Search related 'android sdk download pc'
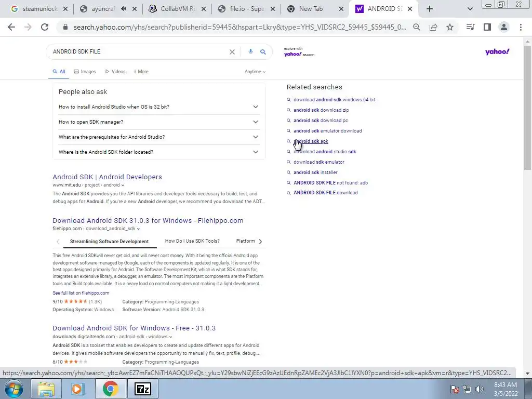Image resolution: width=532 pixels, height=399 pixels. click(x=321, y=121)
